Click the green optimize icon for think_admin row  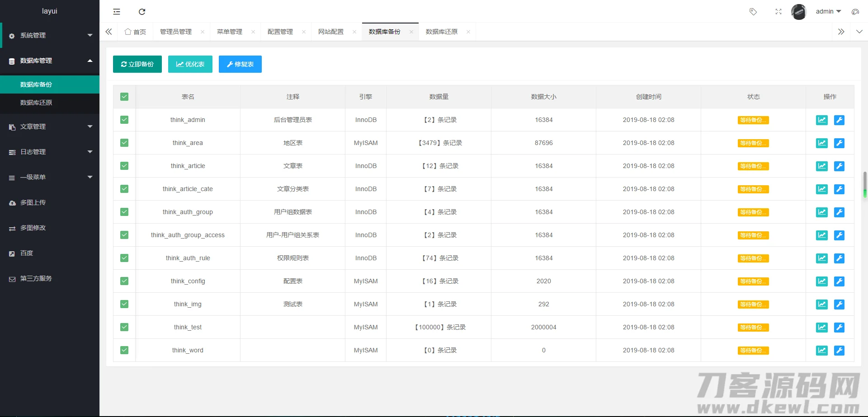[x=821, y=120]
